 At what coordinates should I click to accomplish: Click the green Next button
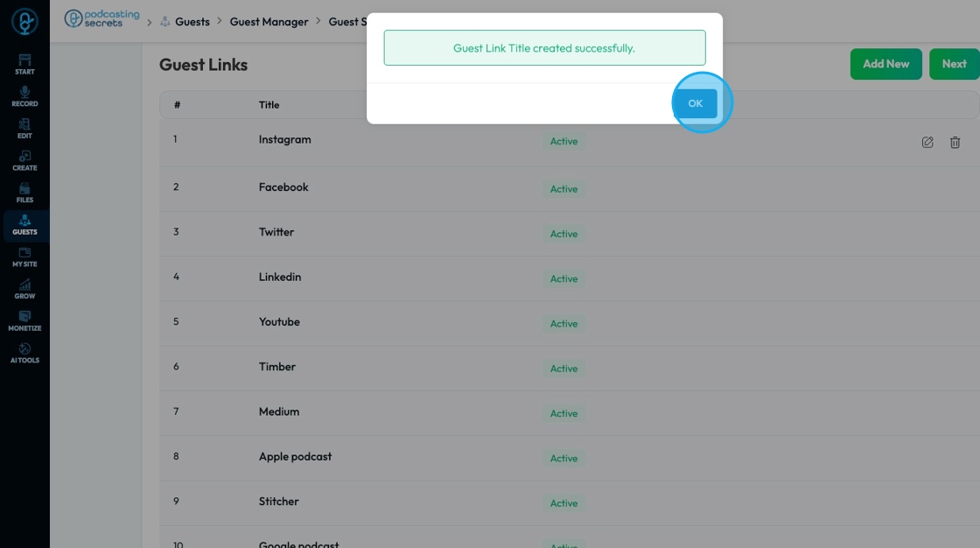[955, 64]
